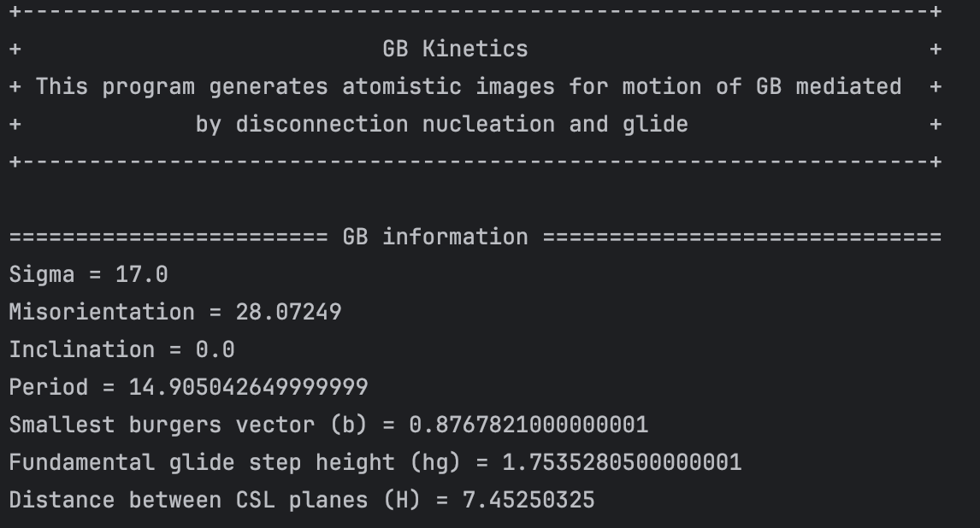The height and width of the screenshot is (528, 980).
Task: Click the 'Inclination' label
Action: click(x=82, y=350)
